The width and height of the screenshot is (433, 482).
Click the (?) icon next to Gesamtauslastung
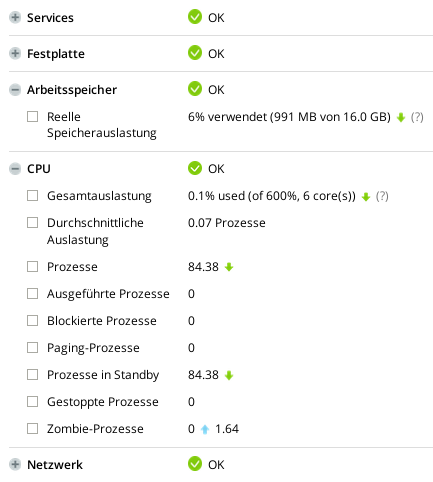point(382,196)
